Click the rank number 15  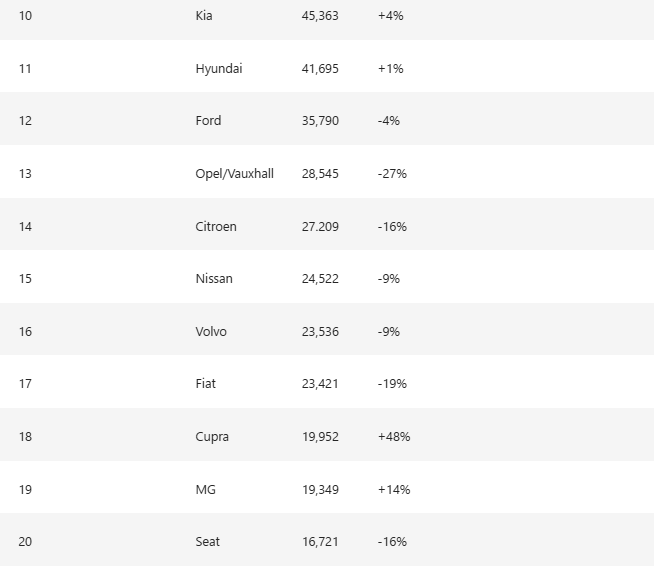25,278
